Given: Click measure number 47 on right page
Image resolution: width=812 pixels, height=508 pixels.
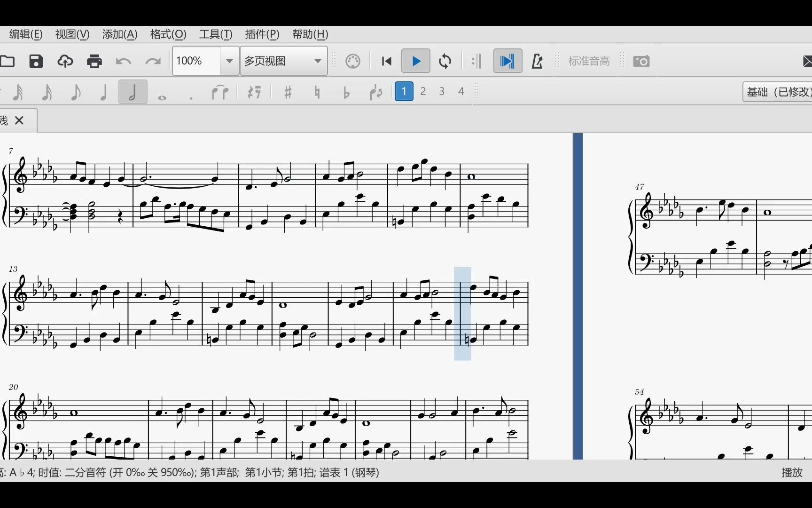Looking at the screenshot, I should (639, 187).
